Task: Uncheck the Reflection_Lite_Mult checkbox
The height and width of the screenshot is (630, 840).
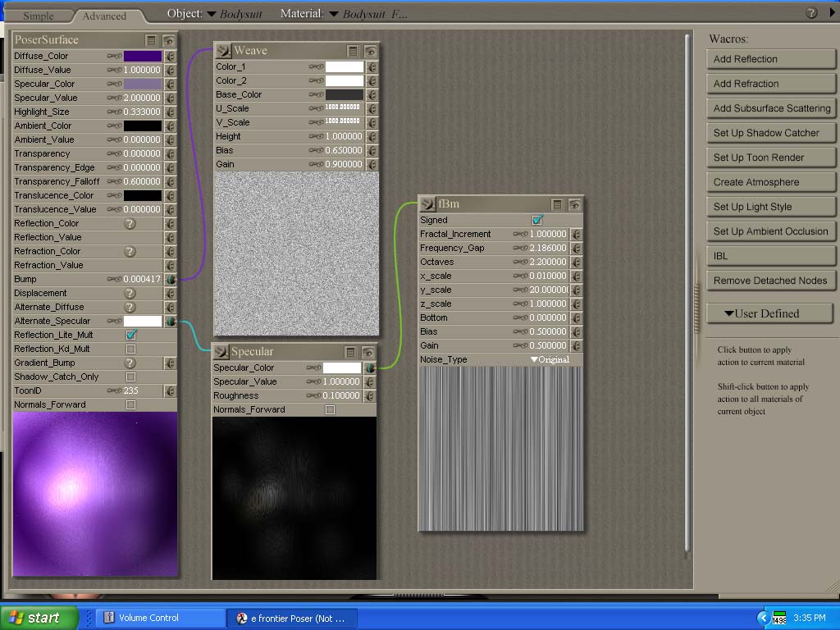Action: tap(130, 336)
